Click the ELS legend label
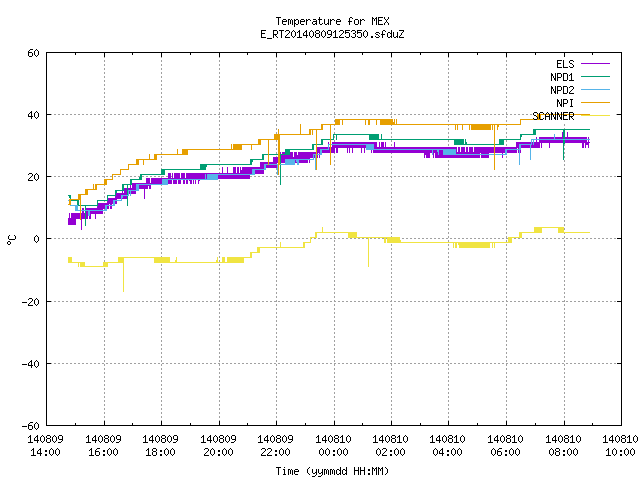Screen dimensions: 640x480 point(565,64)
